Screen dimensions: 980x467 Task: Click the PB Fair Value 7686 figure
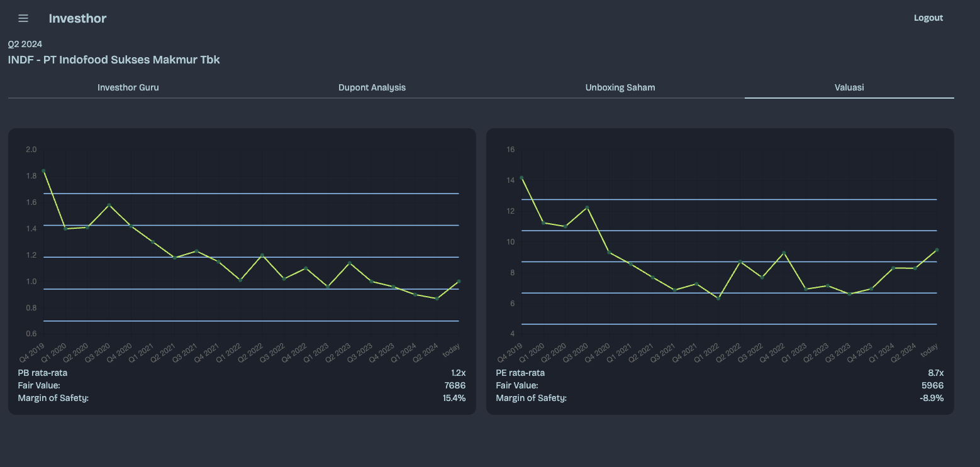(x=455, y=385)
